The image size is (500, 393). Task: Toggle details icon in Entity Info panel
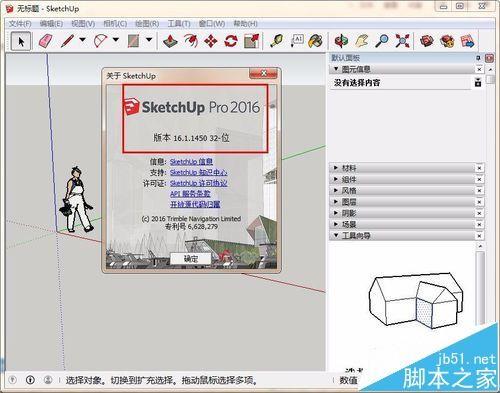478,82
